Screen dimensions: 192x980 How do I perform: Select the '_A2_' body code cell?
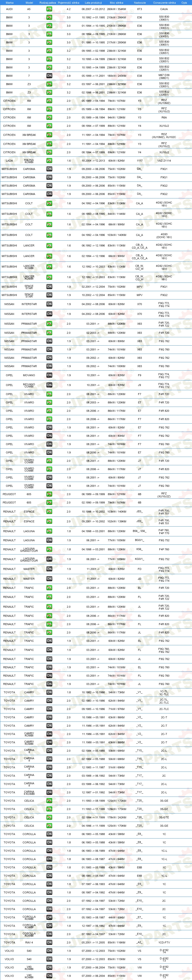pyautogui.click(x=139, y=942)
